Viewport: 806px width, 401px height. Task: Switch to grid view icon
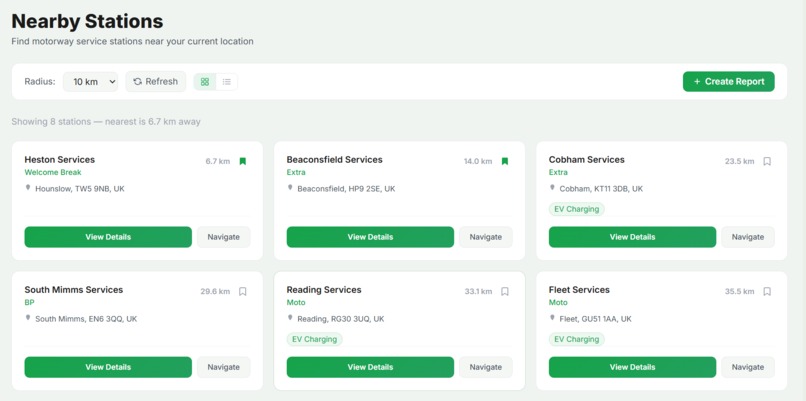pyautogui.click(x=205, y=82)
